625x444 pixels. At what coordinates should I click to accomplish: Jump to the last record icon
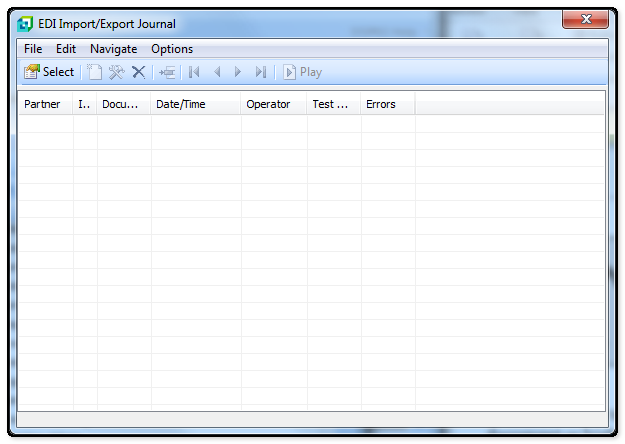point(260,72)
